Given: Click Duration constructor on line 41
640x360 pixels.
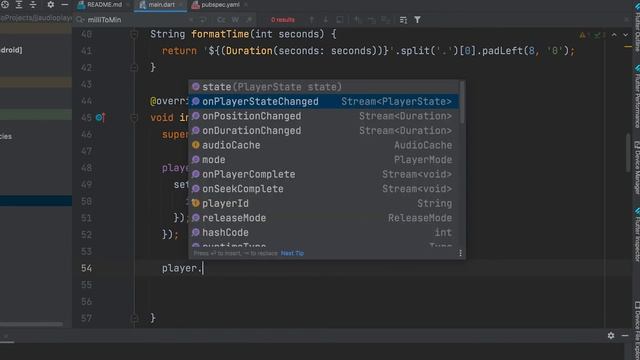Looking at the screenshot, I should [249, 51].
